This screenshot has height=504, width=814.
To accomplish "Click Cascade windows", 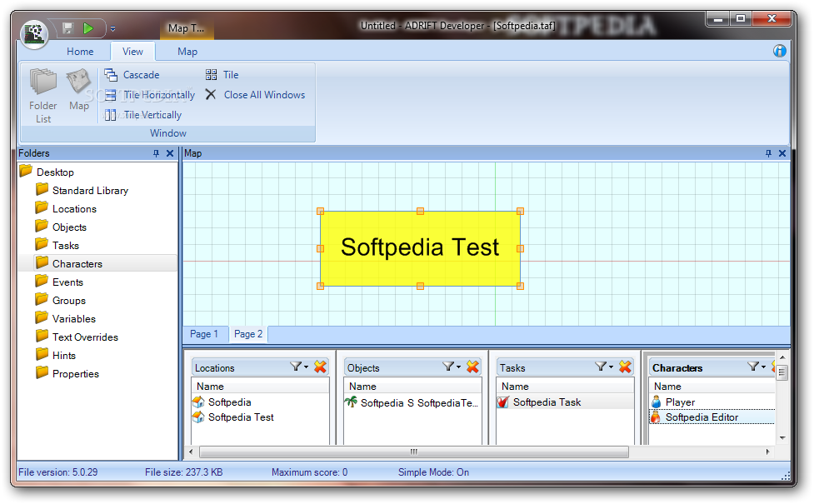I will pyautogui.click(x=132, y=75).
